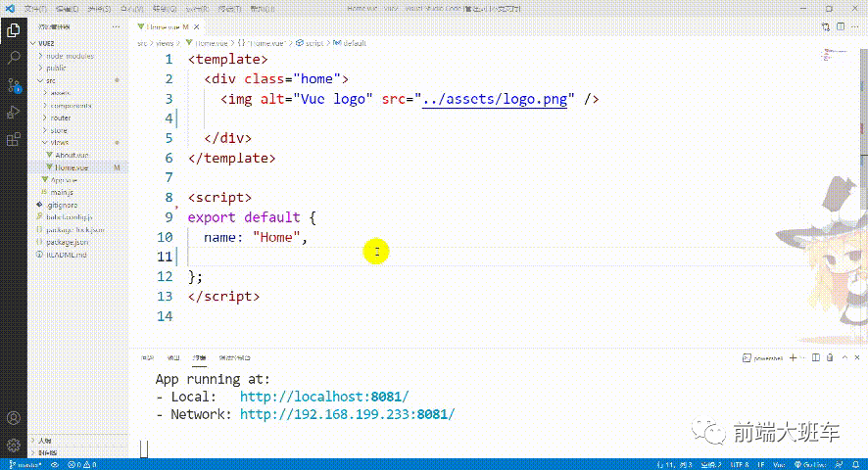Click the powershell terminal label
The width and height of the screenshot is (868, 470).
tap(763, 358)
